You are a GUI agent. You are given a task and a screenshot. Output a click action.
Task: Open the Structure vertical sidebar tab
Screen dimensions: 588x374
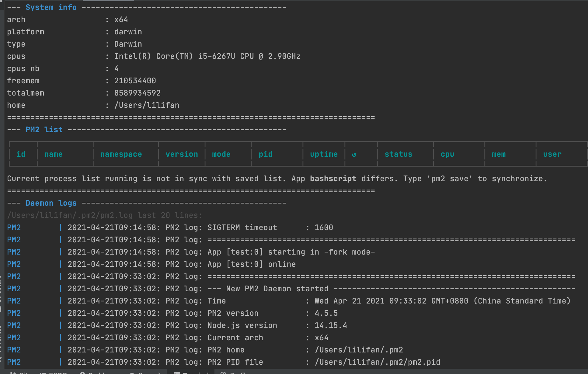click(x=1, y=291)
